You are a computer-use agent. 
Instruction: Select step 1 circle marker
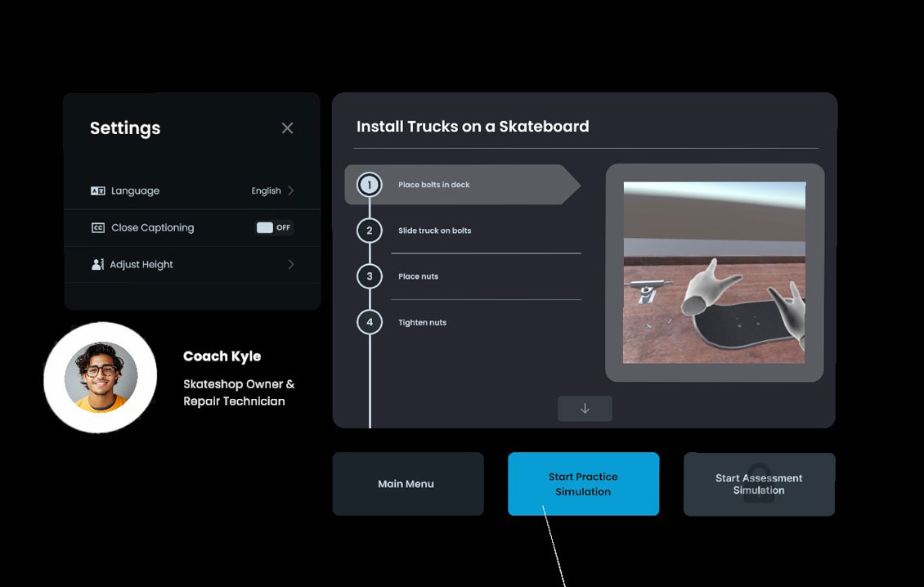click(370, 185)
